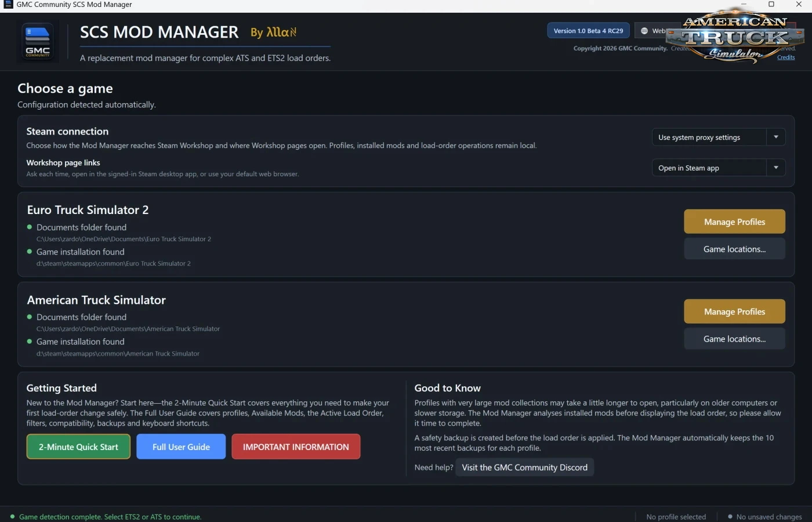Click the Euro Truck Simulator 2 heading

88,210
